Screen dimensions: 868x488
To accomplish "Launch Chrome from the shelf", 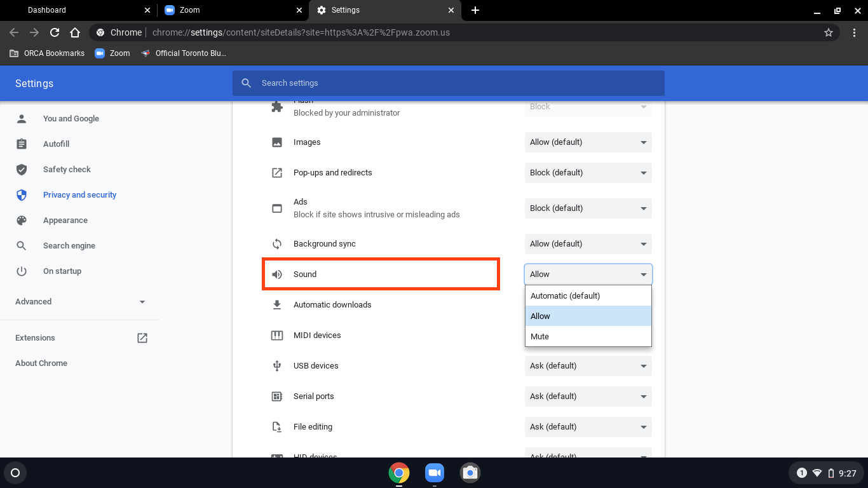I will pyautogui.click(x=399, y=473).
